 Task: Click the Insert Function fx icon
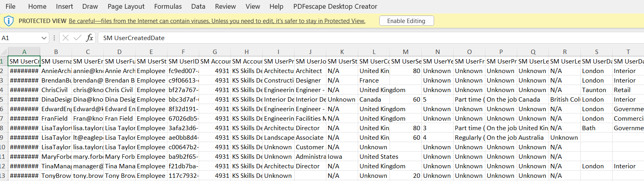(90, 38)
